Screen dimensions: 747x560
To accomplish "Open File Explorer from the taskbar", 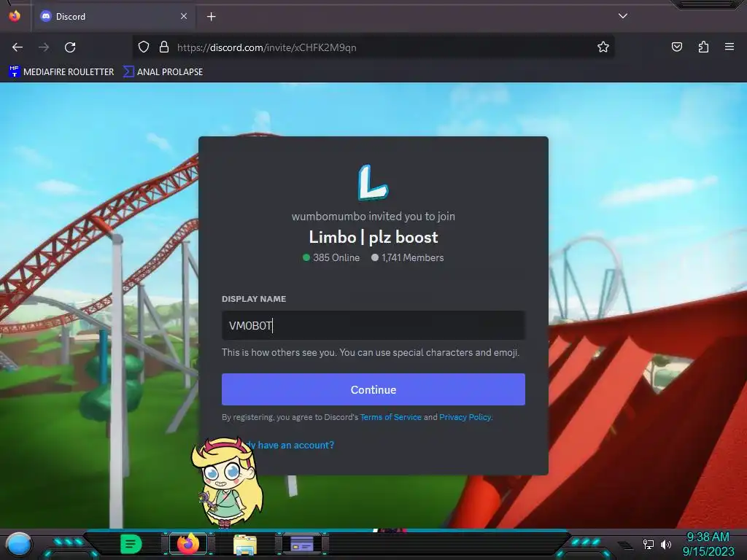I will pyautogui.click(x=245, y=545).
